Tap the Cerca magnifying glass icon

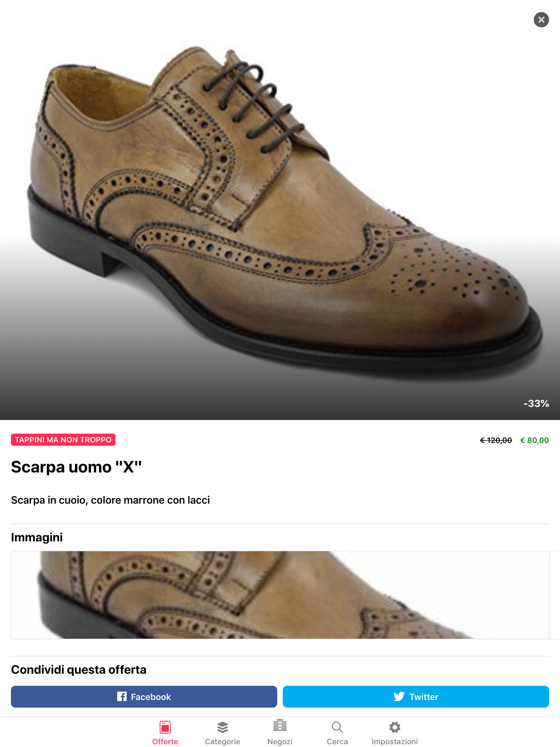[337, 727]
